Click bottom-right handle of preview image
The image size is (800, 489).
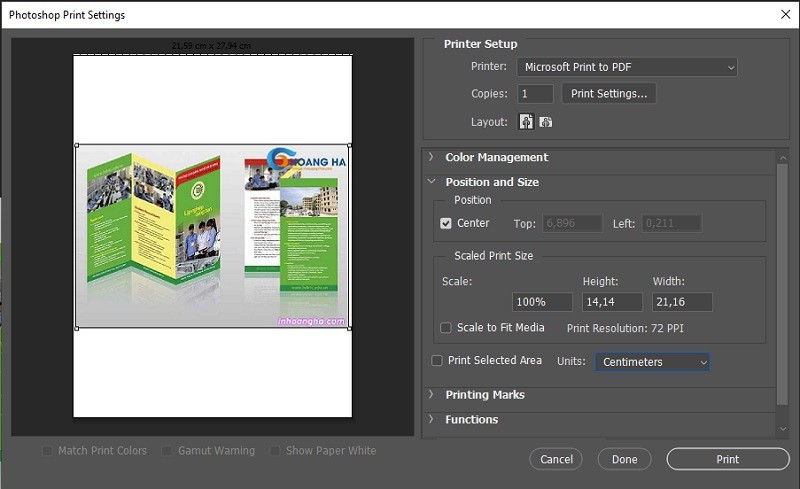349,328
